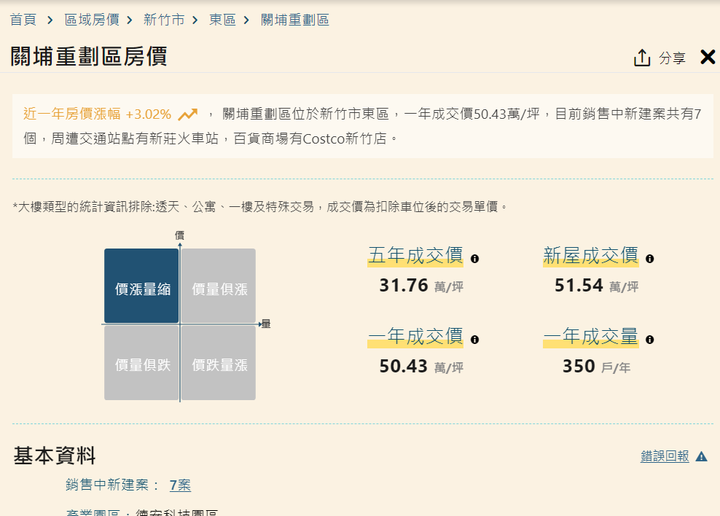
Task: Click the 51.54 萬/坪 value
Action: tap(596, 286)
